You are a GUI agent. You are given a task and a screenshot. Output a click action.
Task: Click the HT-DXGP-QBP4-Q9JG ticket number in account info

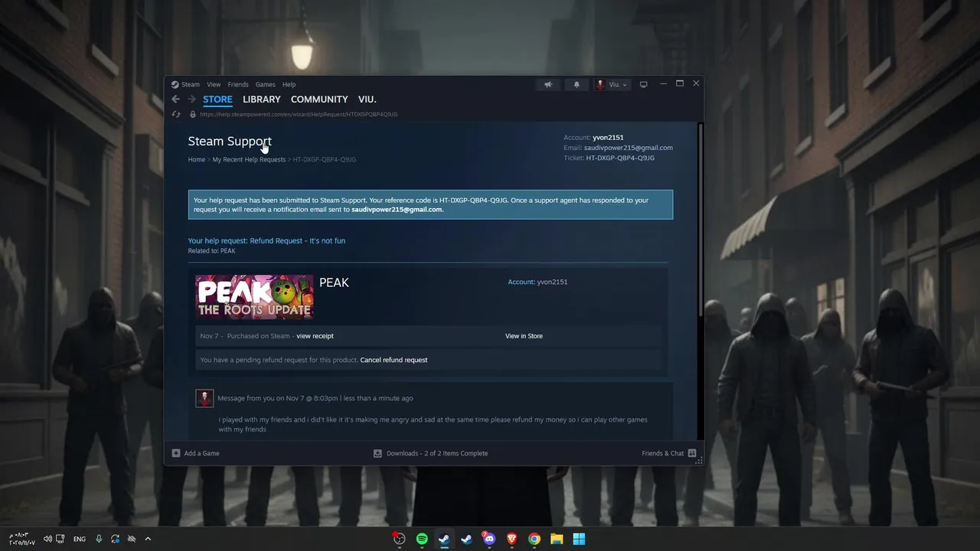tap(620, 158)
